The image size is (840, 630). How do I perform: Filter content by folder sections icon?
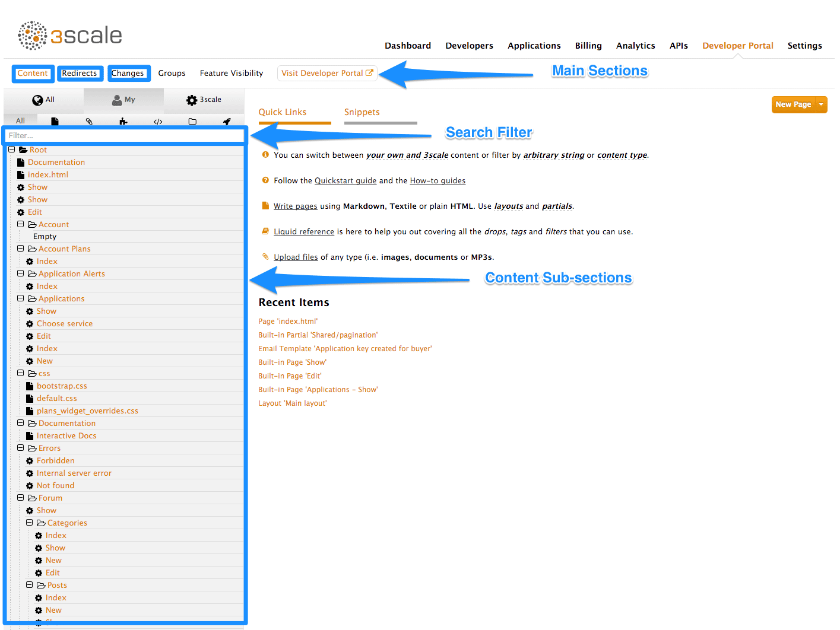pos(192,121)
